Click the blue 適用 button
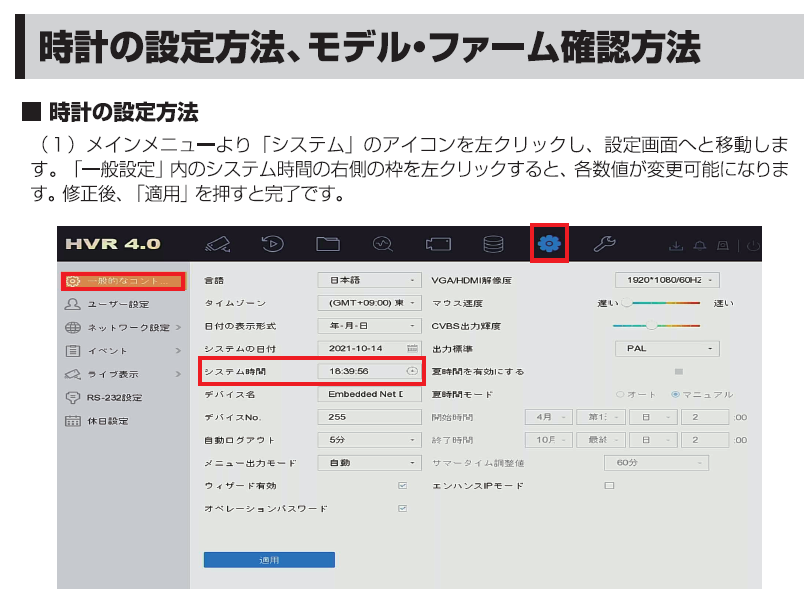Screen dimensions: 811x615 269,560
